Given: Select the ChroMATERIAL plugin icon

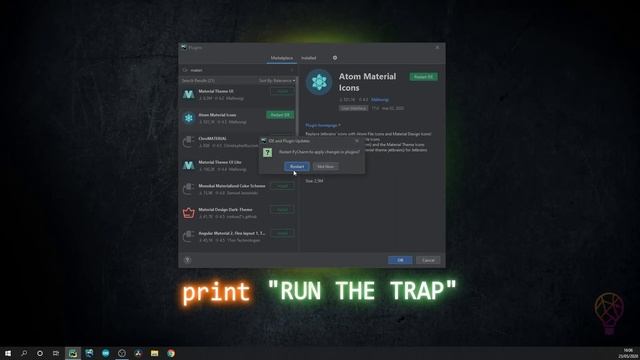Looking at the screenshot, I should click(x=189, y=142).
